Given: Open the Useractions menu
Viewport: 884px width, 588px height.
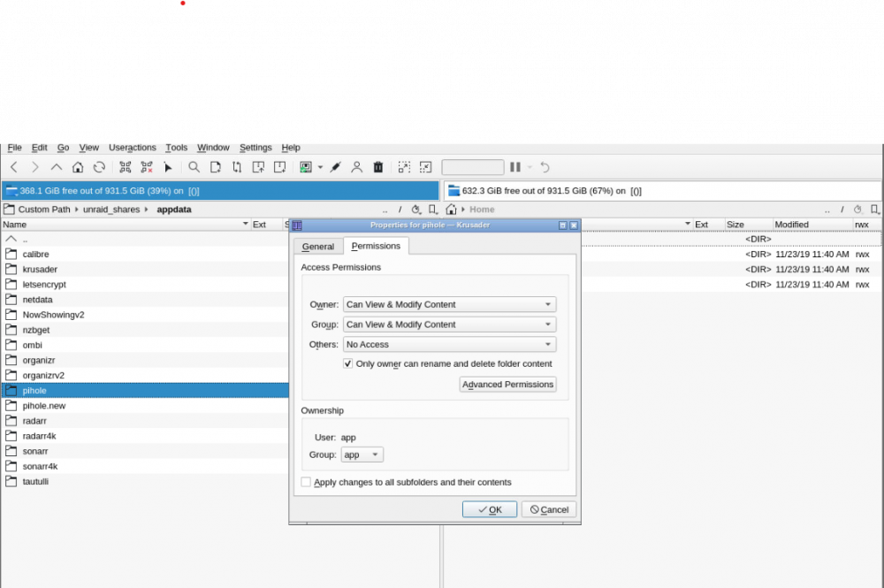Looking at the screenshot, I should coord(133,148).
